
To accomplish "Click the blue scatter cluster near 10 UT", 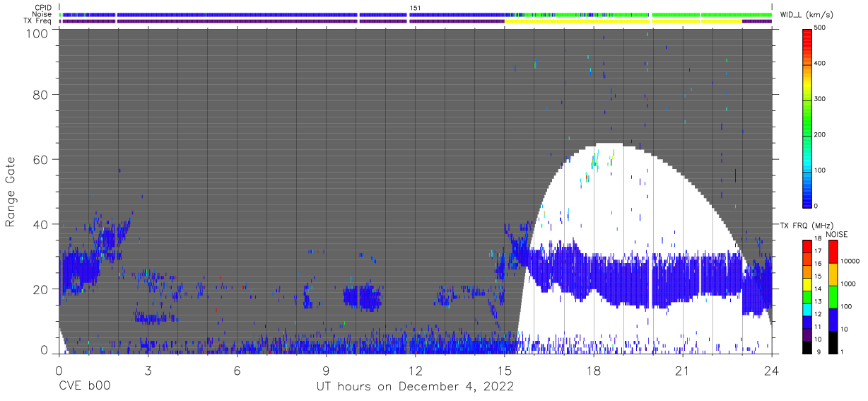I will click(362, 298).
